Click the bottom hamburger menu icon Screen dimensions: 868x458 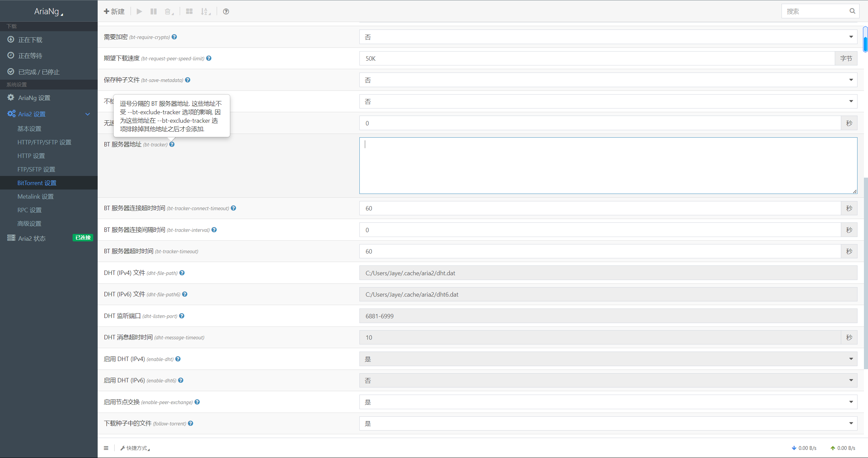(106, 448)
